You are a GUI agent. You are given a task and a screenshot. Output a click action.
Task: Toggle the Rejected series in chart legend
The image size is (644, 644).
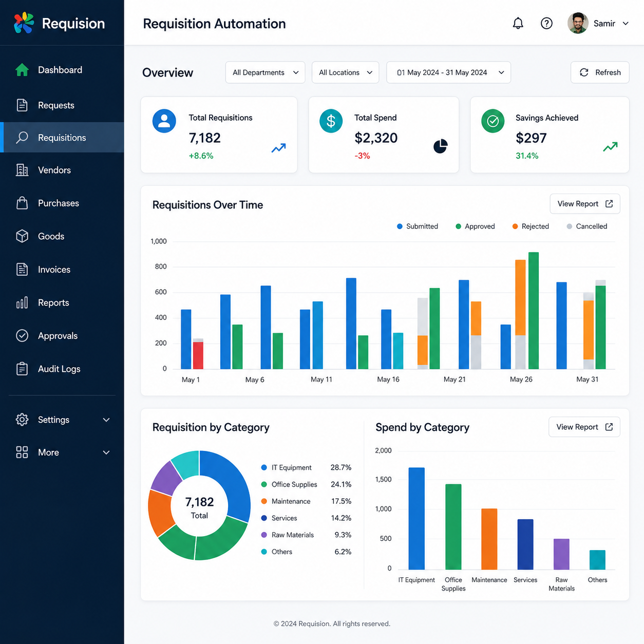click(531, 226)
